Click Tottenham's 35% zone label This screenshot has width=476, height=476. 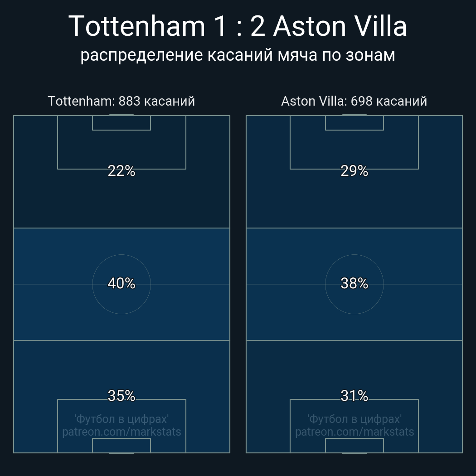(x=121, y=396)
